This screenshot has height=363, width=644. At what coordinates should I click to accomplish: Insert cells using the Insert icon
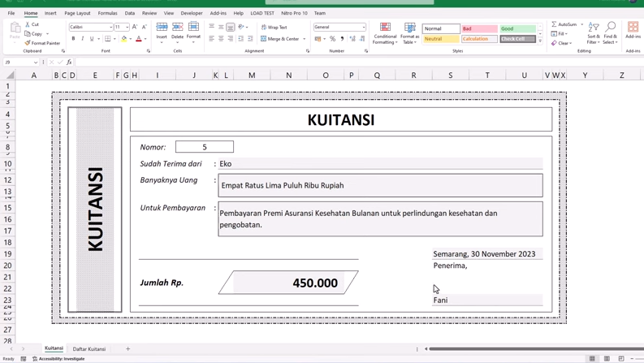tap(162, 28)
